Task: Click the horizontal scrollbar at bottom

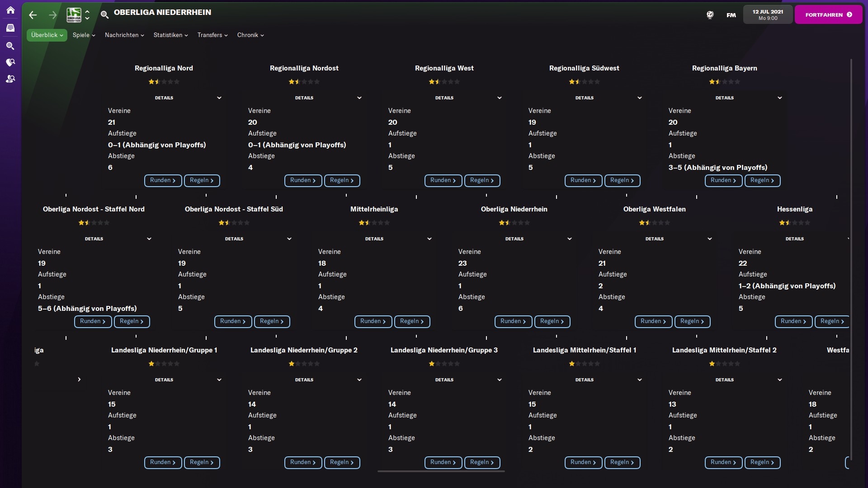Action: [x=441, y=471]
